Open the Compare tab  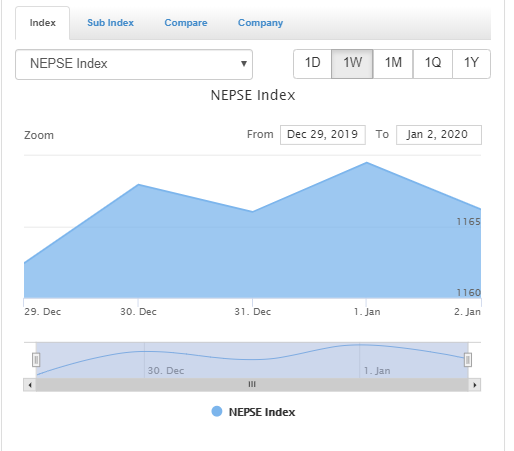[186, 23]
